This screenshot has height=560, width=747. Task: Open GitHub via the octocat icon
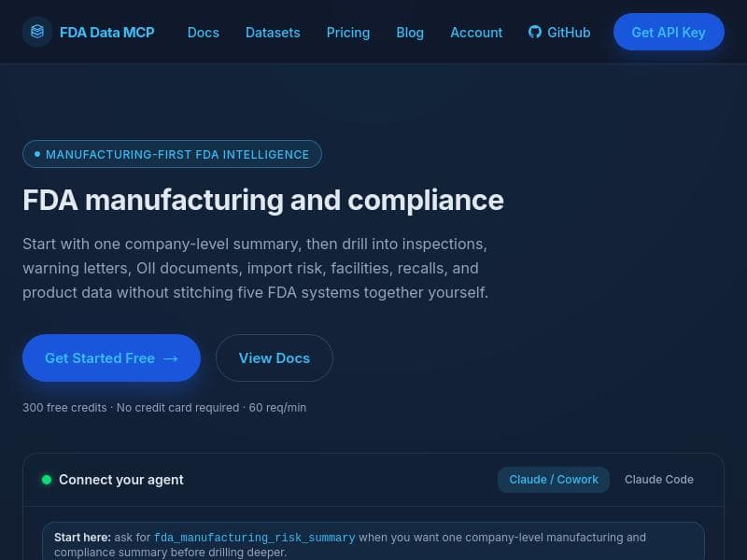point(534,32)
